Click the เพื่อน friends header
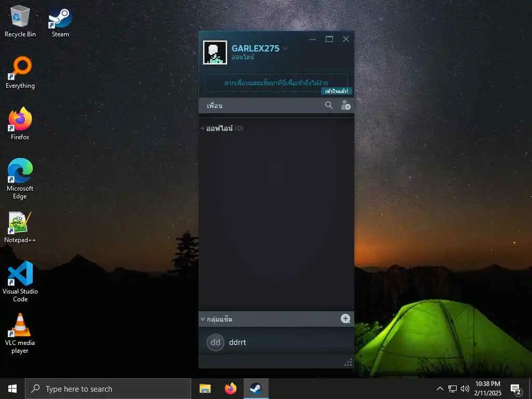Screen dimensions: 532x399 pyautogui.click(x=215, y=106)
